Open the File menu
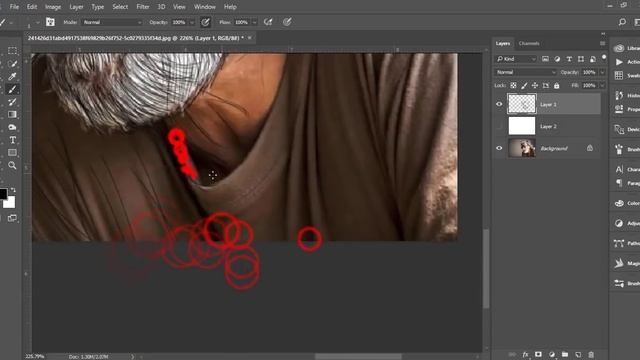The width and height of the screenshot is (640, 360). click(14, 7)
